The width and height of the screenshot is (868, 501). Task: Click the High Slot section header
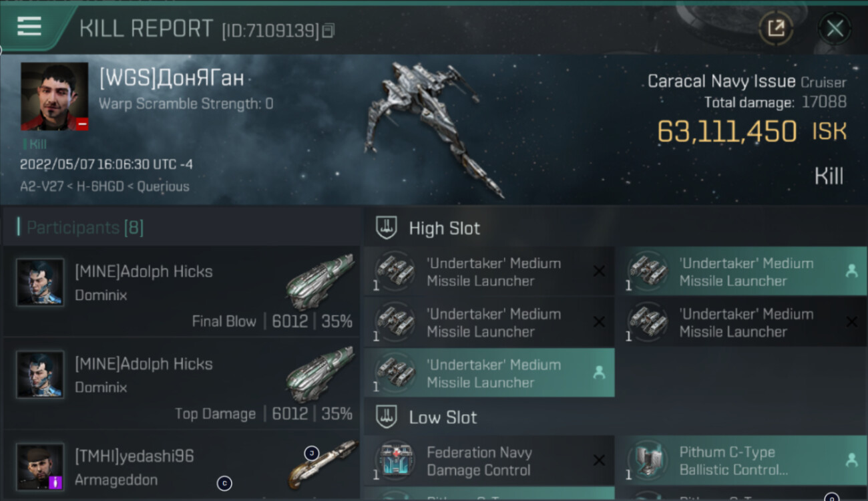tap(444, 228)
